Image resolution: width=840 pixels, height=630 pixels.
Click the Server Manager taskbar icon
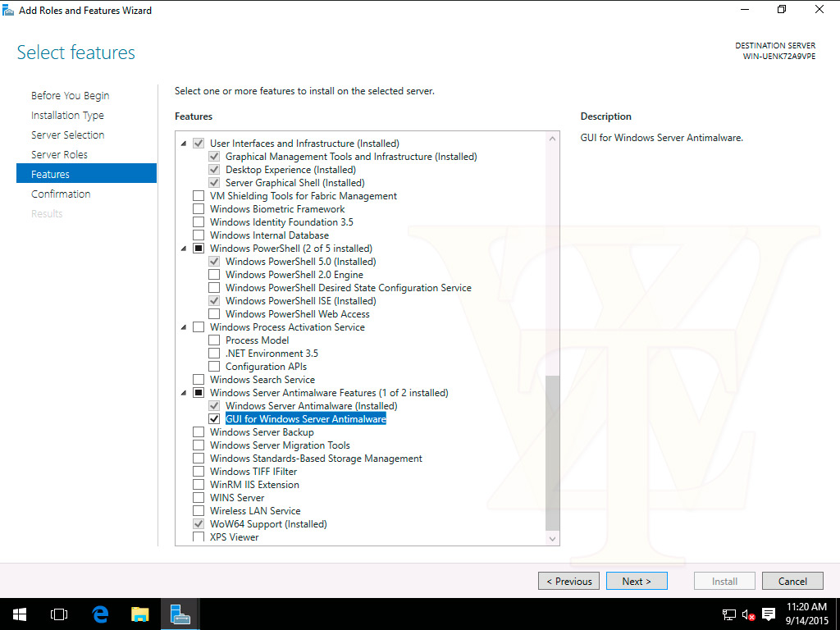(x=180, y=614)
